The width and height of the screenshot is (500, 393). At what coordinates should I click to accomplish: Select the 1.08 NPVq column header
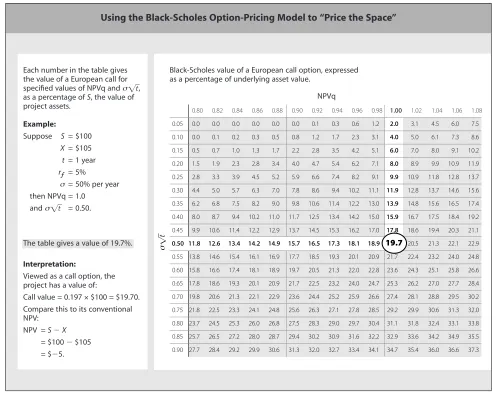point(476,110)
